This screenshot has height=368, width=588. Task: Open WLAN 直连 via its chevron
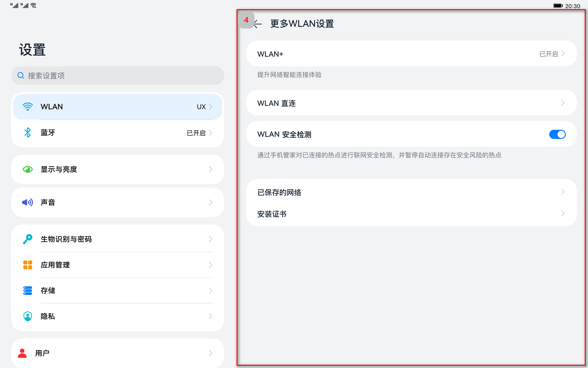tap(563, 103)
